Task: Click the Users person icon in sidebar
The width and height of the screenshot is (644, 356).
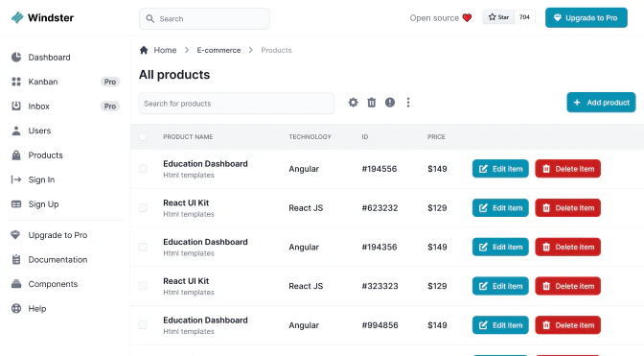Action: (16, 131)
